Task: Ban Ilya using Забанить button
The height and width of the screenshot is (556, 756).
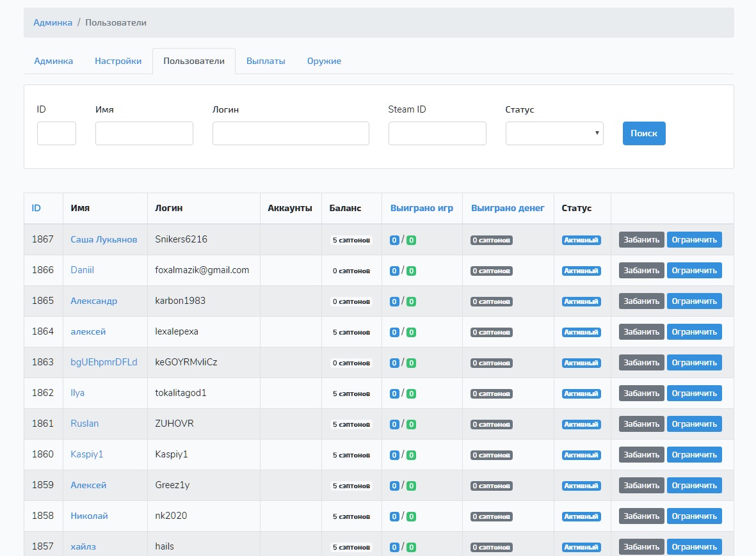Action: [641, 393]
